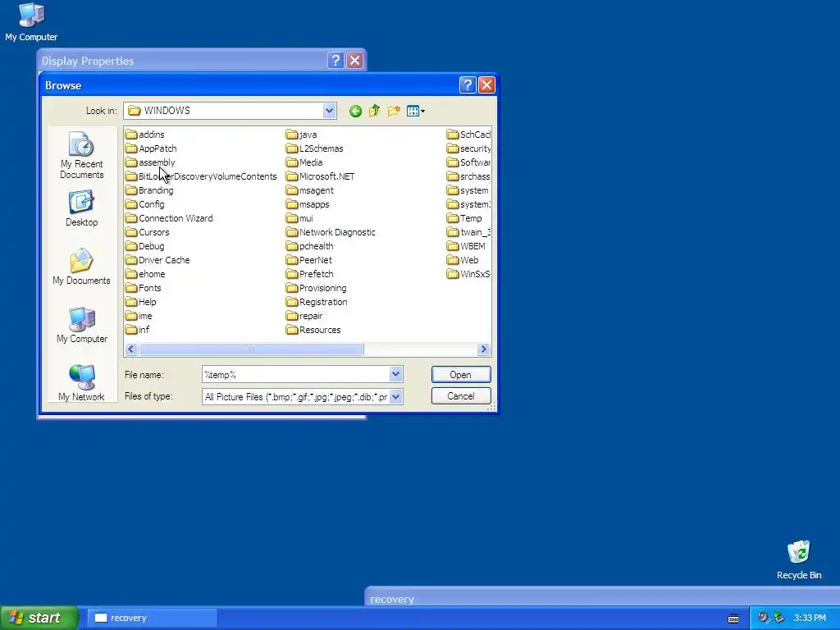Select the Prefetch folder
This screenshot has width=840, height=630.
tap(310, 274)
